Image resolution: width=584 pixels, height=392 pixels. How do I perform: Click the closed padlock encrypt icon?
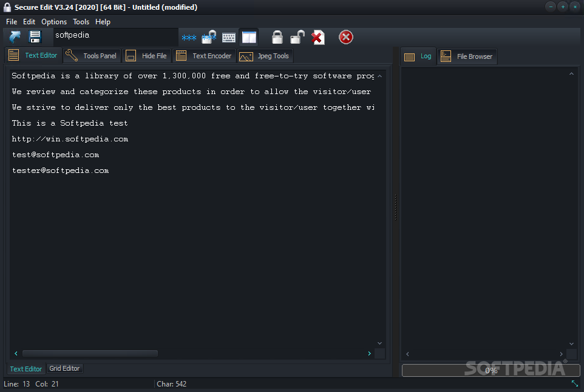(277, 37)
